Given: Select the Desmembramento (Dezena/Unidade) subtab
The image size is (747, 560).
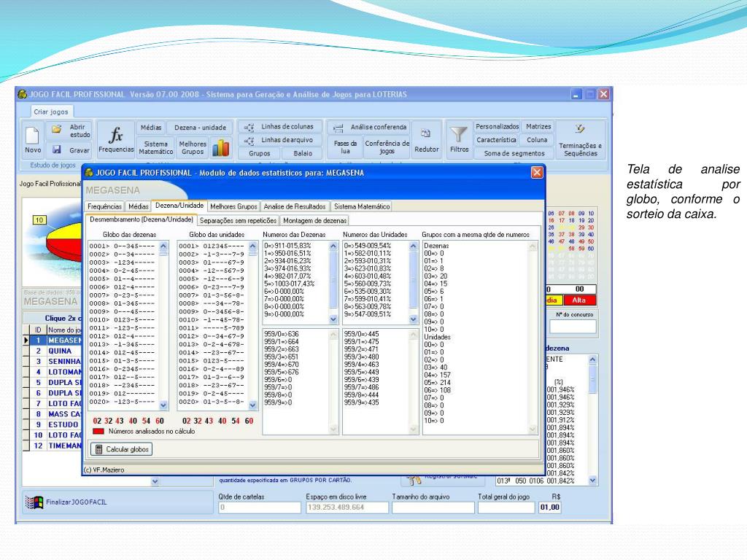Looking at the screenshot, I should pos(141,219).
